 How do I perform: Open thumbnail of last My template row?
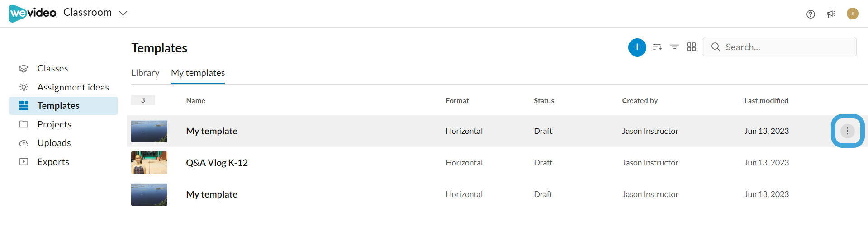[x=149, y=194]
